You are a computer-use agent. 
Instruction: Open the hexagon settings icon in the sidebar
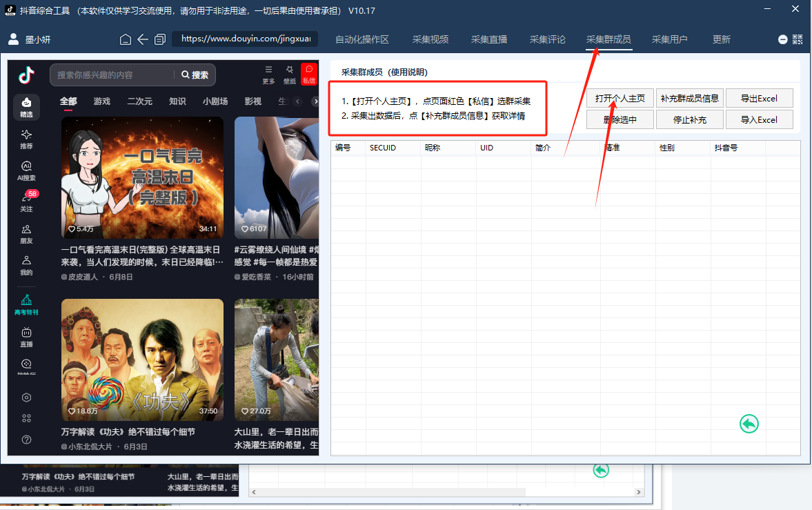26,398
